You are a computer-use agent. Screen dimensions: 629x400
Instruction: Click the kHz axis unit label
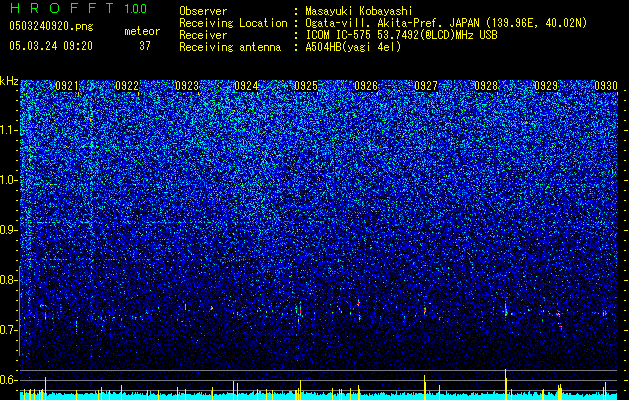point(9,81)
